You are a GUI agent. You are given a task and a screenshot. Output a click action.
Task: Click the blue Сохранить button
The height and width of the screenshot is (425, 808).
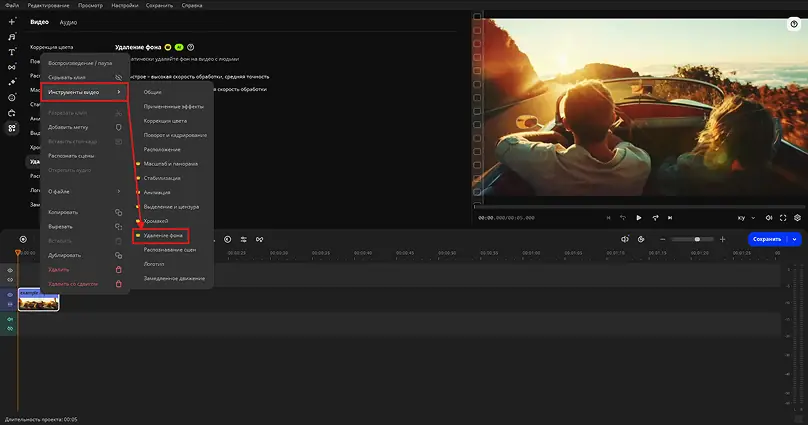coord(767,239)
